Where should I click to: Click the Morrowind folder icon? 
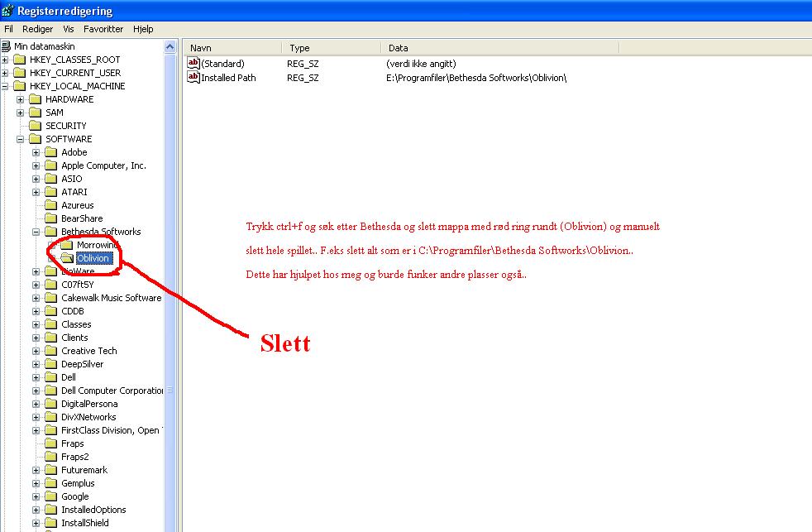(67, 245)
